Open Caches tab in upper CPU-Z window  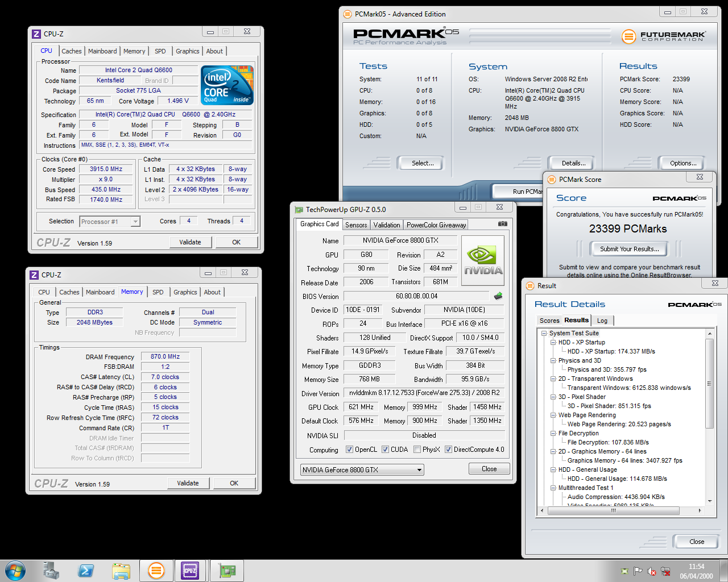(72, 51)
